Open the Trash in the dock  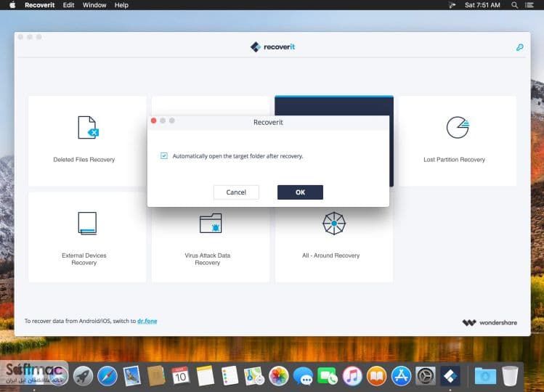pos(510,376)
